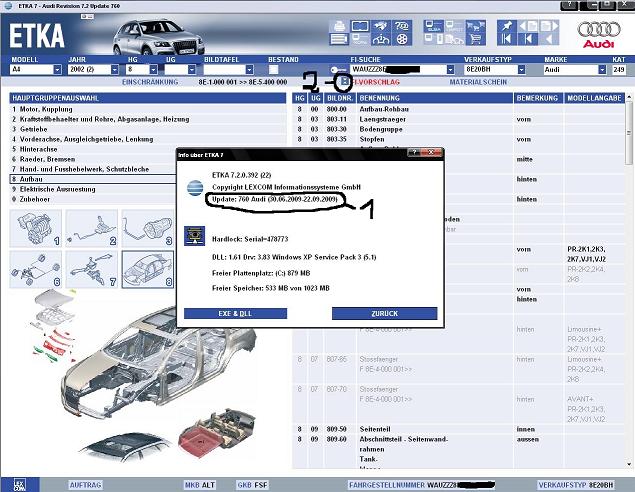635x492 pixels.
Task: Open the information person icon
Action: [x=380, y=39]
